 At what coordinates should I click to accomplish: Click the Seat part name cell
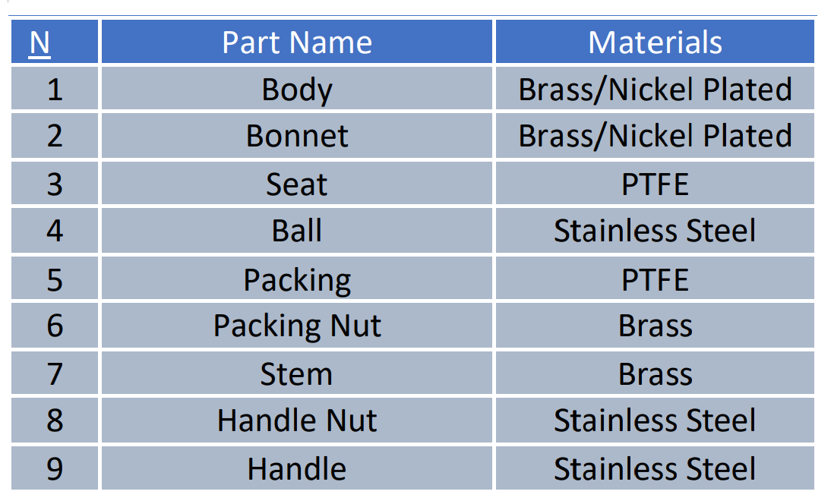(297, 184)
